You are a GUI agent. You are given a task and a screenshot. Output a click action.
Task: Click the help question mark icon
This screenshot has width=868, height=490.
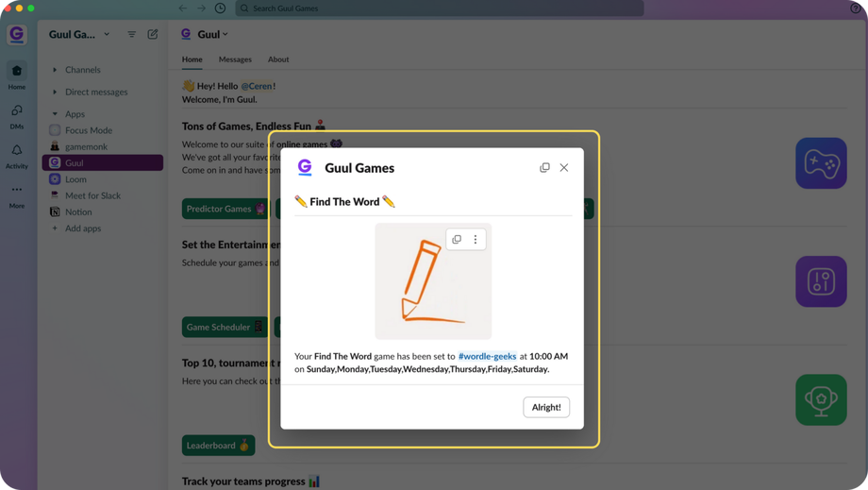pos(856,8)
